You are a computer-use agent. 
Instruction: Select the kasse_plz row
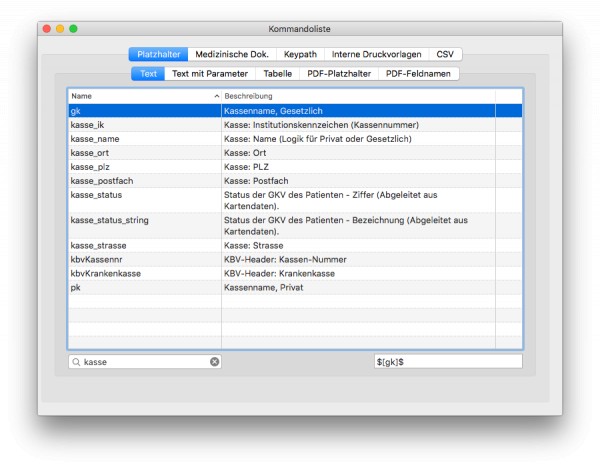point(295,167)
